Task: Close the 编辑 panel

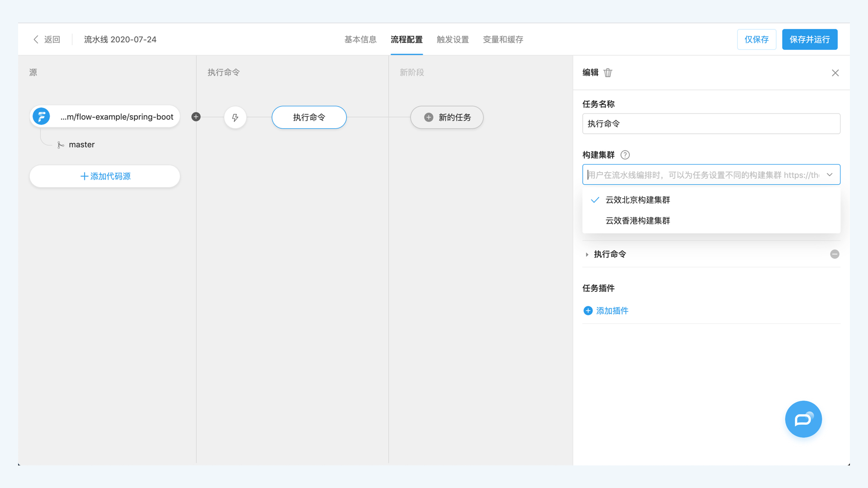Action: [x=835, y=73]
